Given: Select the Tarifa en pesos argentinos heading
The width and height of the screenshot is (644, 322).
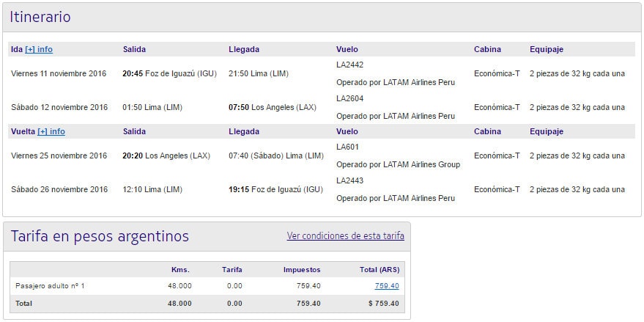Looking at the screenshot, I should pos(100,236).
